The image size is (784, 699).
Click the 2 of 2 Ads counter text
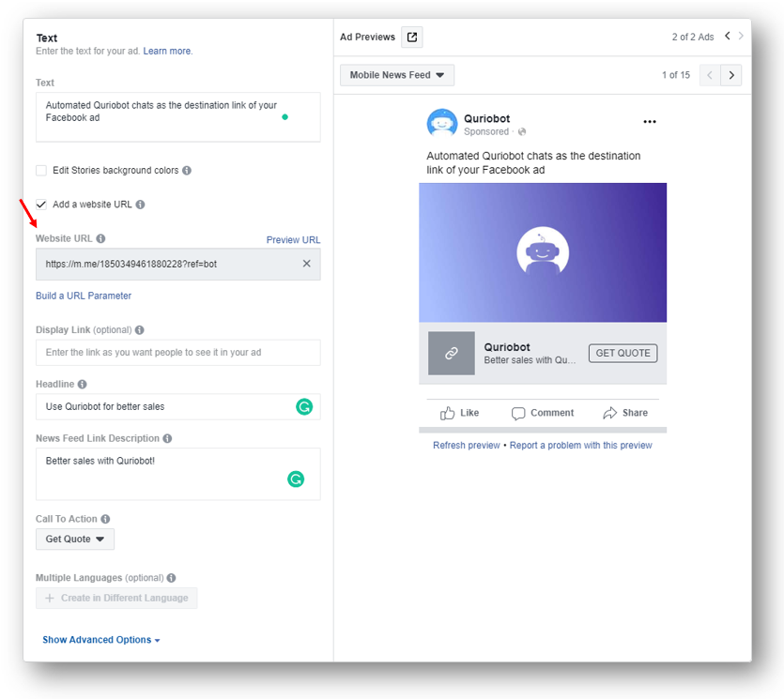[x=693, y=37]
